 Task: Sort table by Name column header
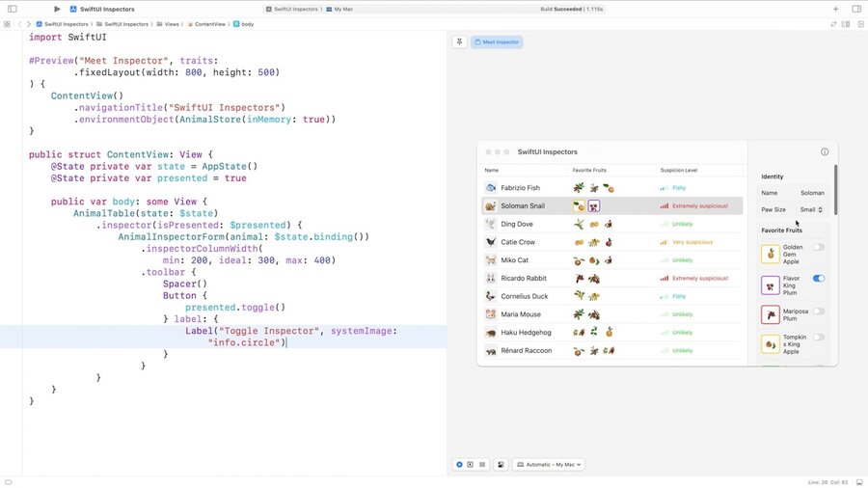[492, 171]
